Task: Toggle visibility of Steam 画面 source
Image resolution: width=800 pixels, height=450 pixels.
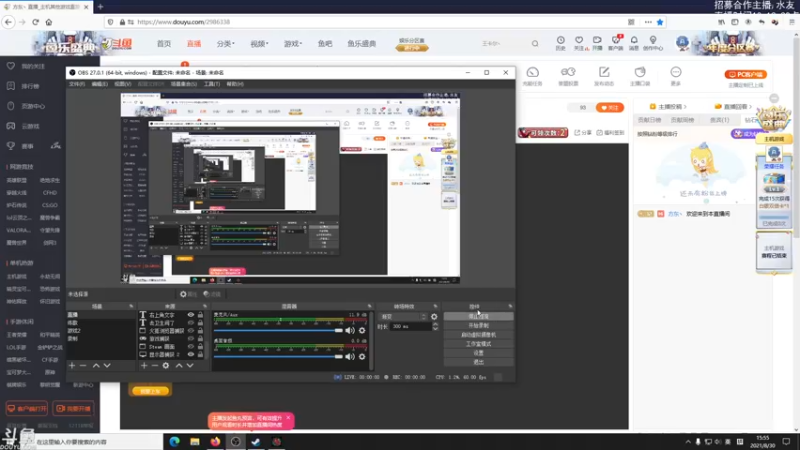Action: [190, 346]
